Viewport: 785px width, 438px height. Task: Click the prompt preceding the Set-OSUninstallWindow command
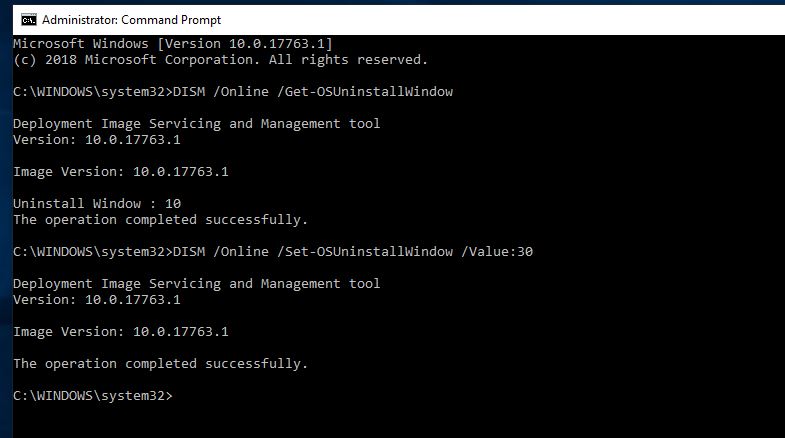92,252
